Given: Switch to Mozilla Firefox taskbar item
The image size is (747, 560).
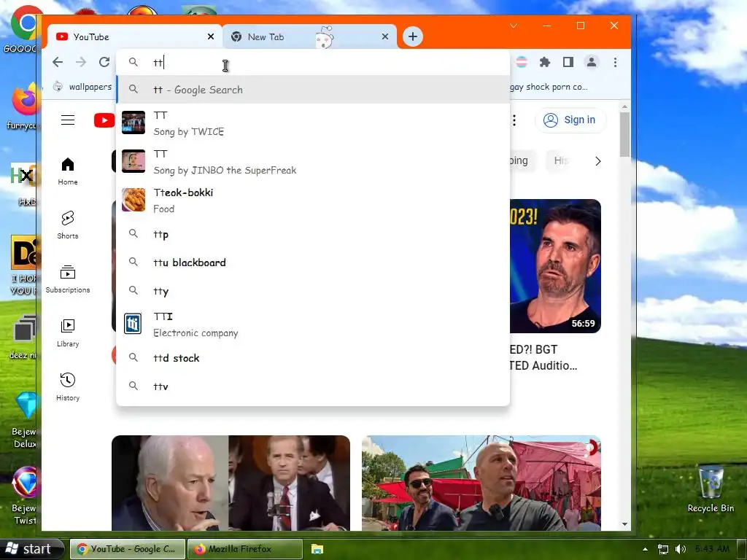Looking at the screenshot, I should (x=245, y=549).
